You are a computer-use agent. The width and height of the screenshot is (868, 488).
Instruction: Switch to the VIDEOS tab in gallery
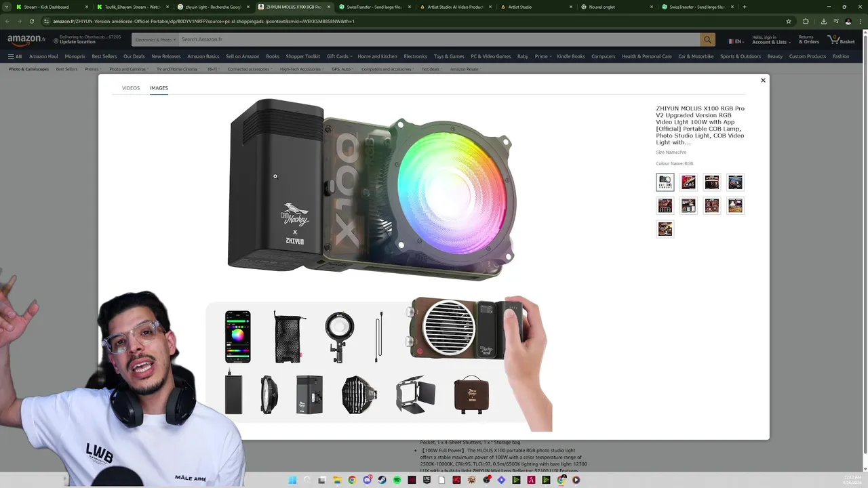point(131,88)
